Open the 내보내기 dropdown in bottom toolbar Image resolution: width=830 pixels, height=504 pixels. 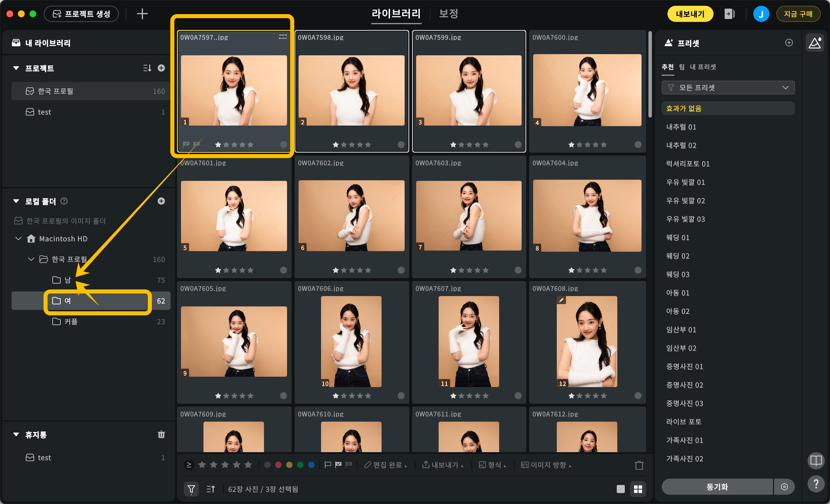pos(443,465)
